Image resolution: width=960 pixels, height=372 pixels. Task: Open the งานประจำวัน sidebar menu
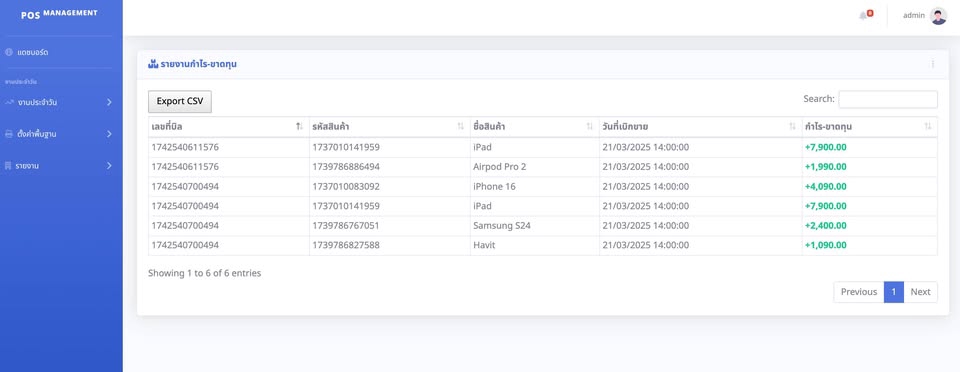61,102
